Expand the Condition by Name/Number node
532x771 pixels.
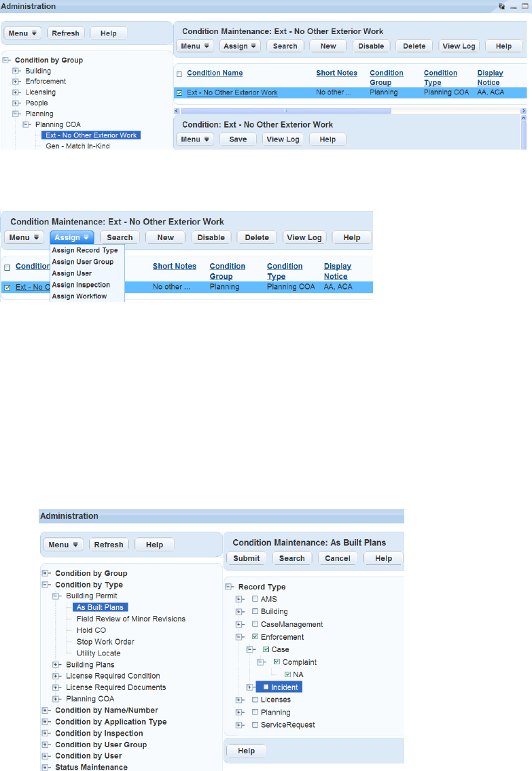coord(46,710)
